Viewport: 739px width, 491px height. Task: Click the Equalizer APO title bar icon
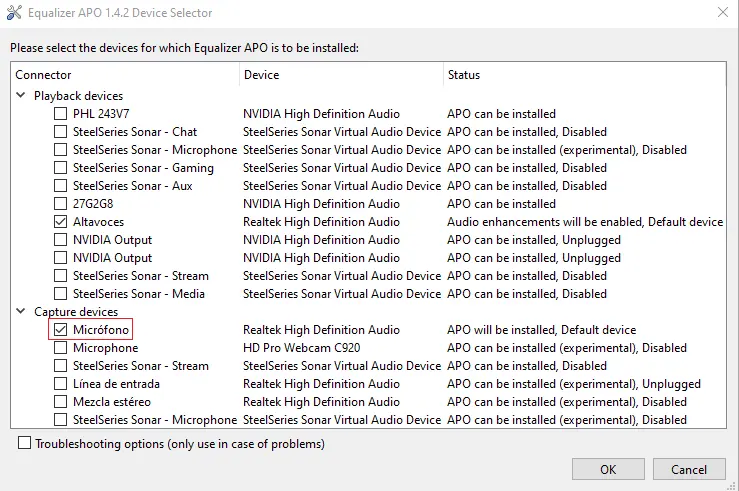[14, 13]
